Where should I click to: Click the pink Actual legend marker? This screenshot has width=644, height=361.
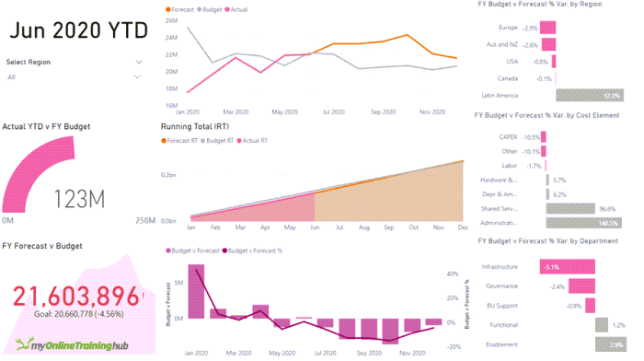point(227,9)
